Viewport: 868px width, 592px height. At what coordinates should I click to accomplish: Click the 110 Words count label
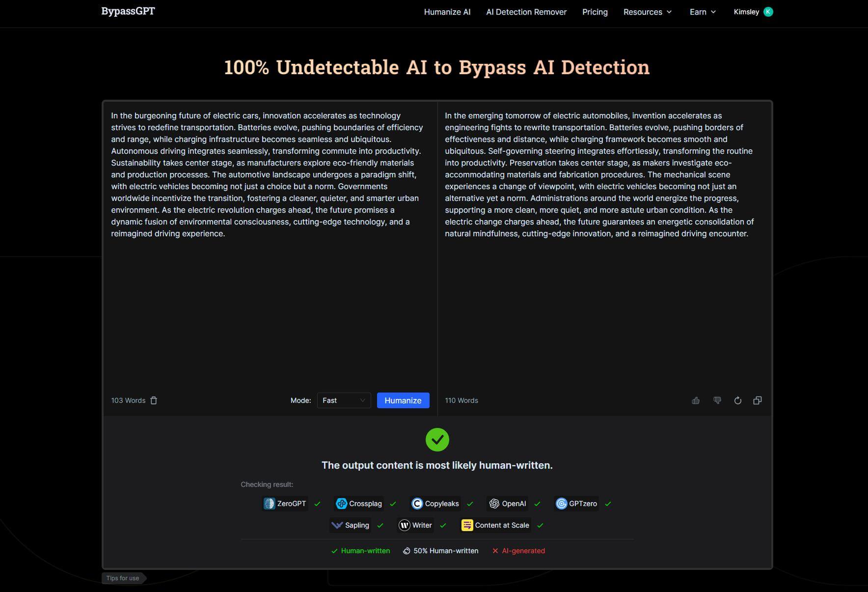click(461, 400)
